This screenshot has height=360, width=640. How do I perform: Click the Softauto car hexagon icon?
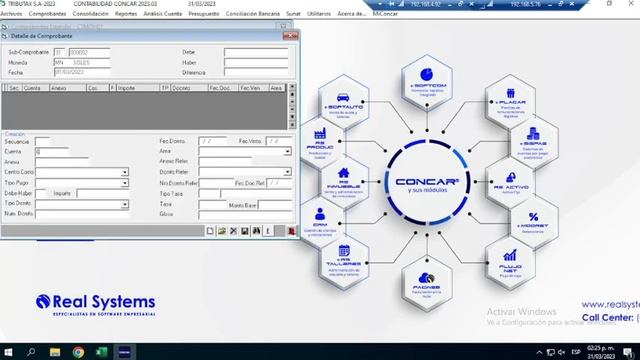pos(343,102)
